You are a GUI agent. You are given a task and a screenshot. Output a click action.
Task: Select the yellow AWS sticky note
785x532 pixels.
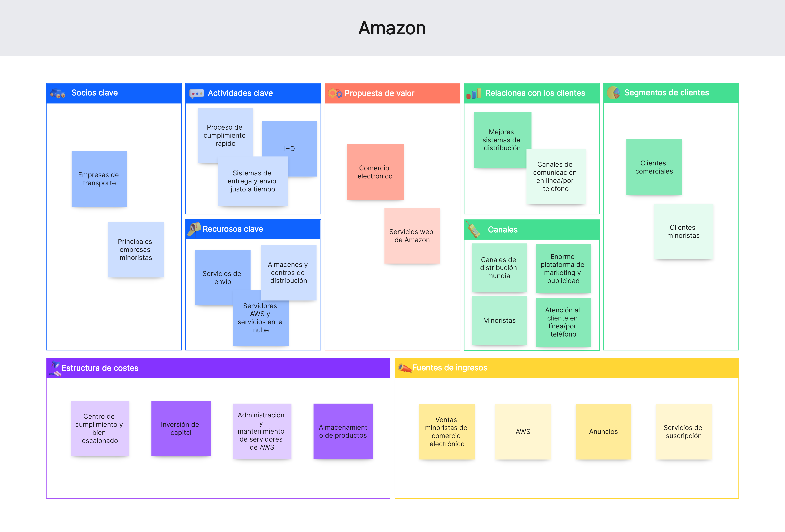[x=523, y=432]
